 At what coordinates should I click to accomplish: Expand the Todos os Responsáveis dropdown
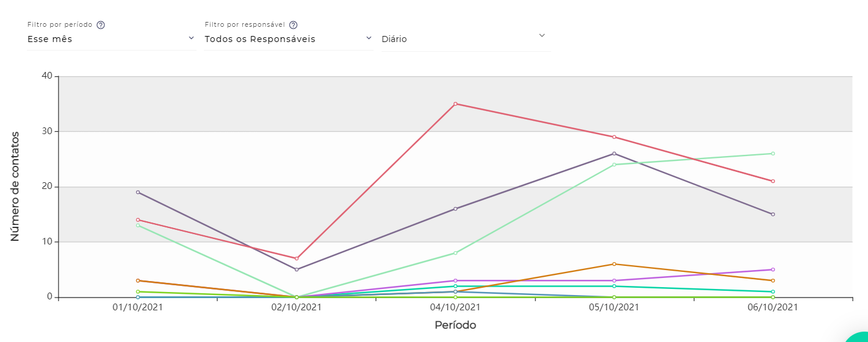coord(288,39)
